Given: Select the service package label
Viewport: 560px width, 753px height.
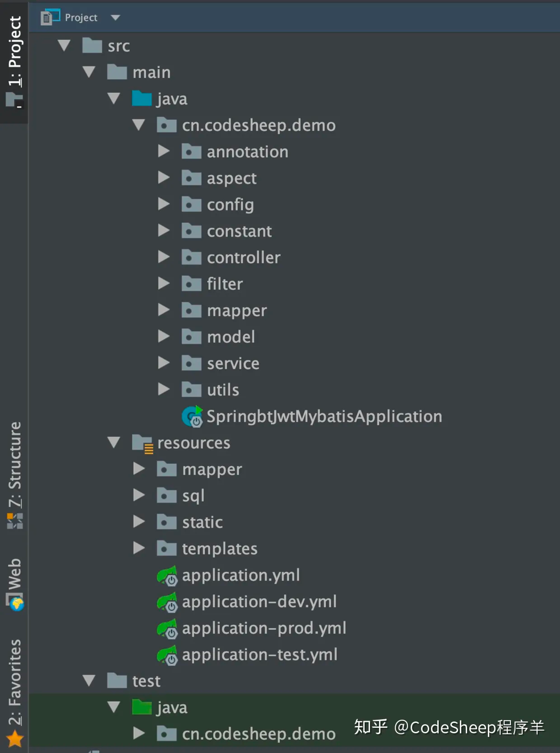Looking at the screenshot, I should tap(233, 363).
